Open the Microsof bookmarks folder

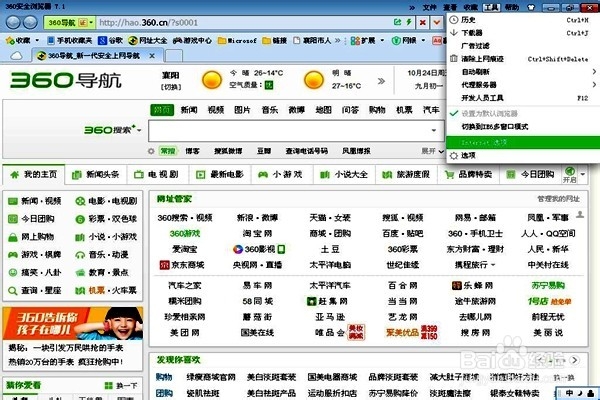237,40
